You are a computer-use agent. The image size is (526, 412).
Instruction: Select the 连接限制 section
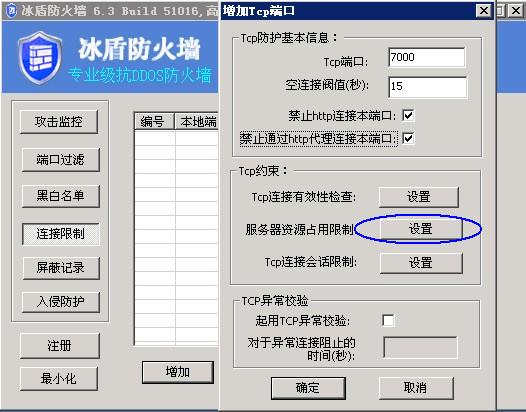click(x=60, y=234)
